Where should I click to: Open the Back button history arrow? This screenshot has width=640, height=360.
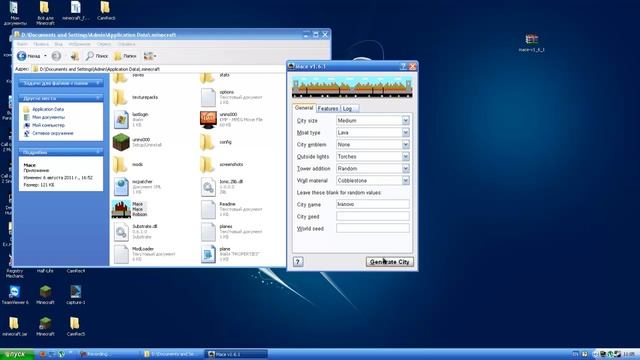point(45,56)
